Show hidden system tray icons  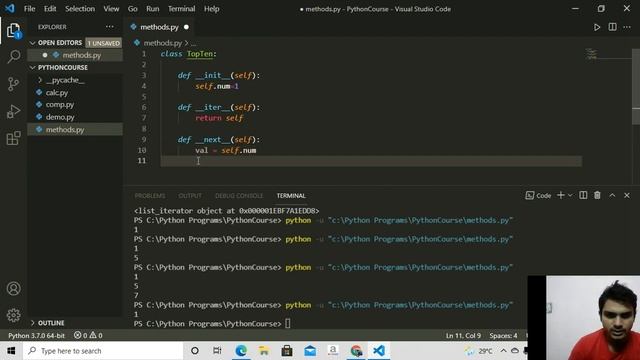pos(503,351)
